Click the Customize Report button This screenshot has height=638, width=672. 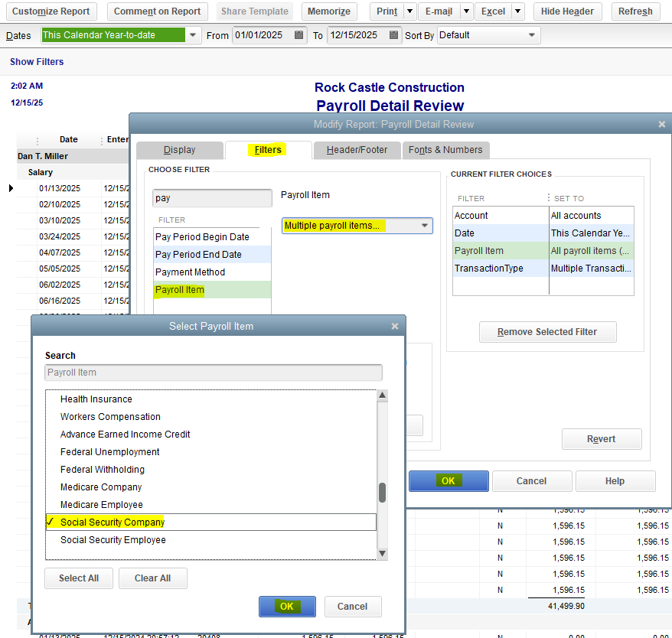pos(51,11)
